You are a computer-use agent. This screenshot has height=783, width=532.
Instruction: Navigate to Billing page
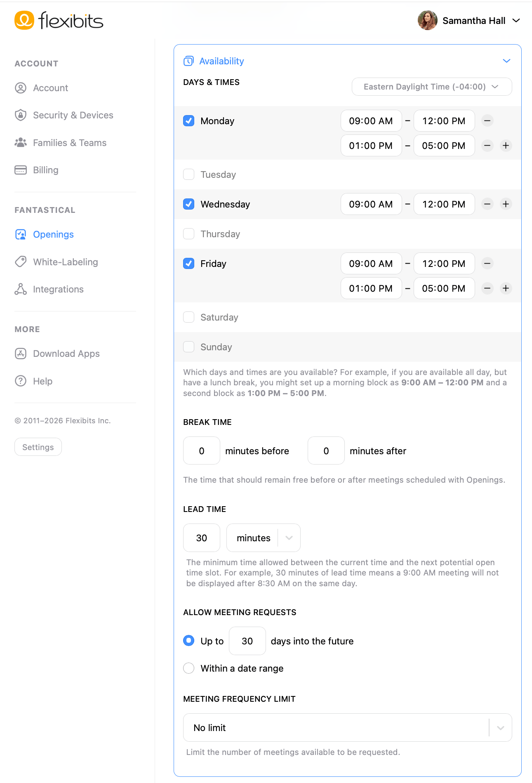point(45,170)
